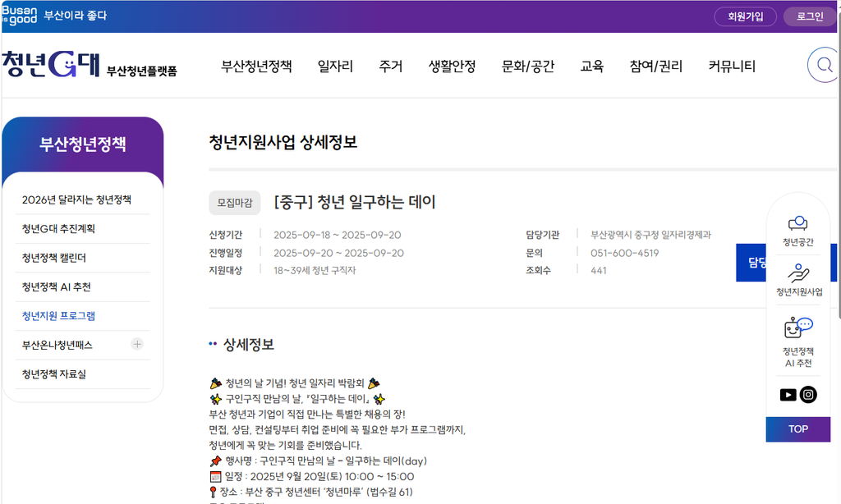Open 부산청년정책 top menu
The height and width of the screenshot is (504, 841).
coord(256,66)
